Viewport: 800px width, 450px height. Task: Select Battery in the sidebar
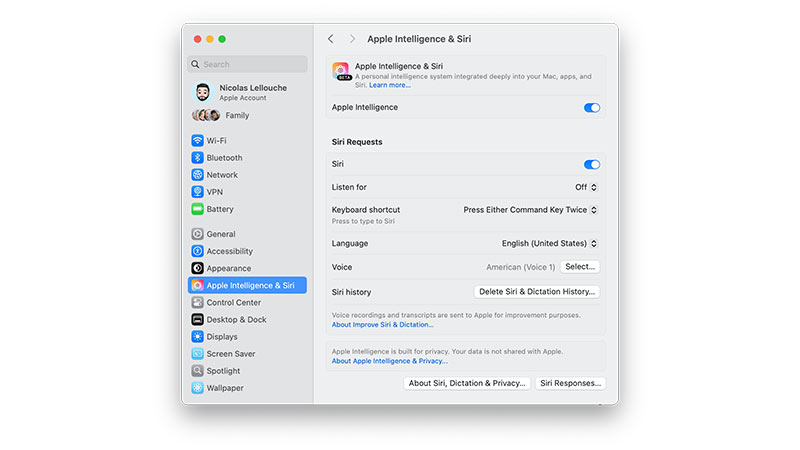pos(247,209)
